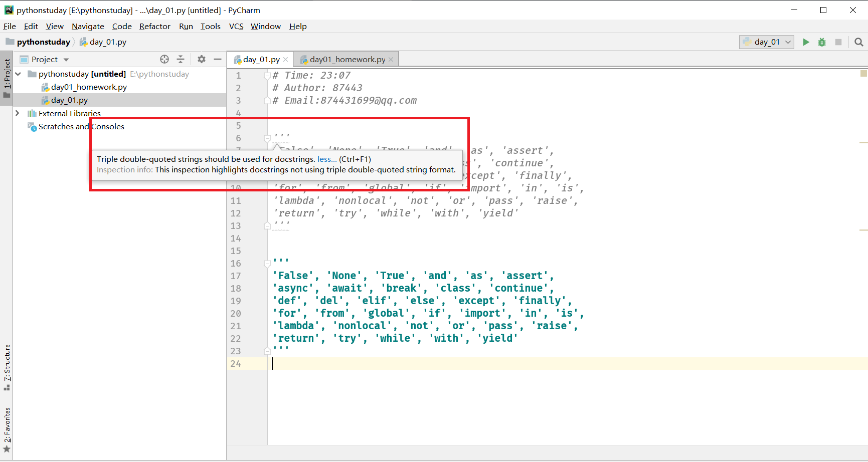
Task: Click the less... link in inspection tooltip
Action: pos(326,159)
